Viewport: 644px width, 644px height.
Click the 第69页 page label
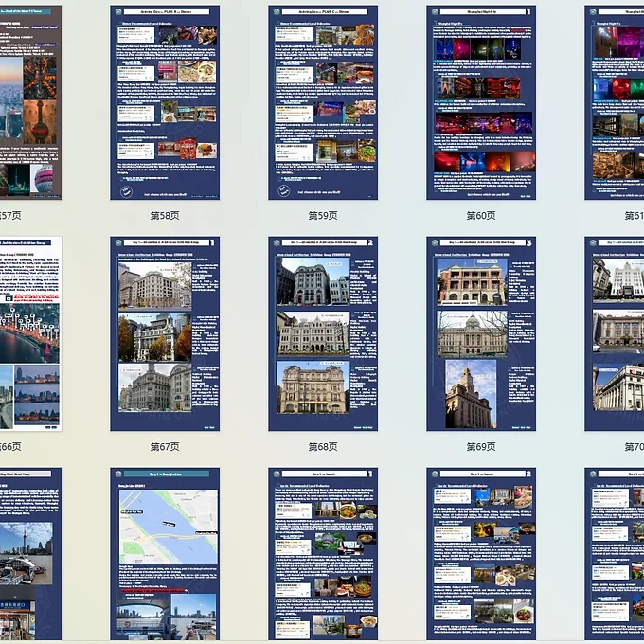pos(481,446)
